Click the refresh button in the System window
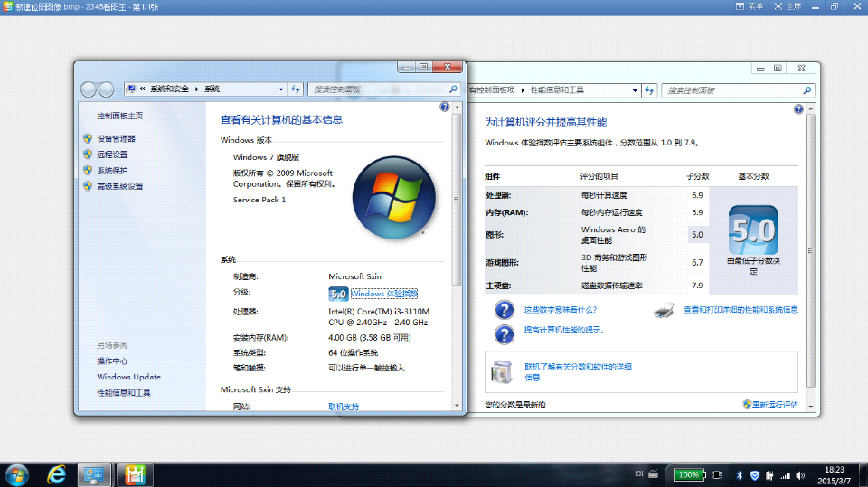 [x=296, y=89]
